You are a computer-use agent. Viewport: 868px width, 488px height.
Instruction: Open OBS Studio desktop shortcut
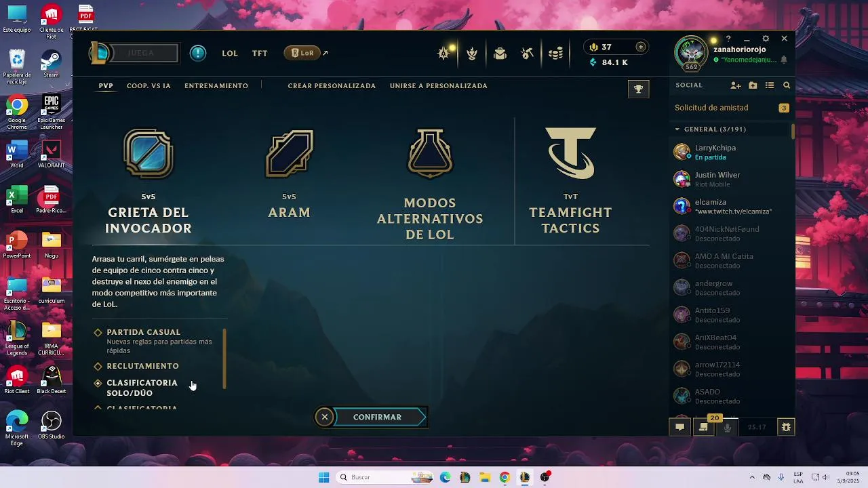coord(51,425)
